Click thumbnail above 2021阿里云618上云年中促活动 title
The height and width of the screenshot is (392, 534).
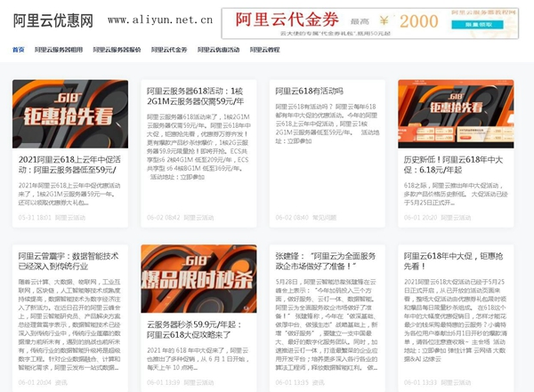click(69, 114)
